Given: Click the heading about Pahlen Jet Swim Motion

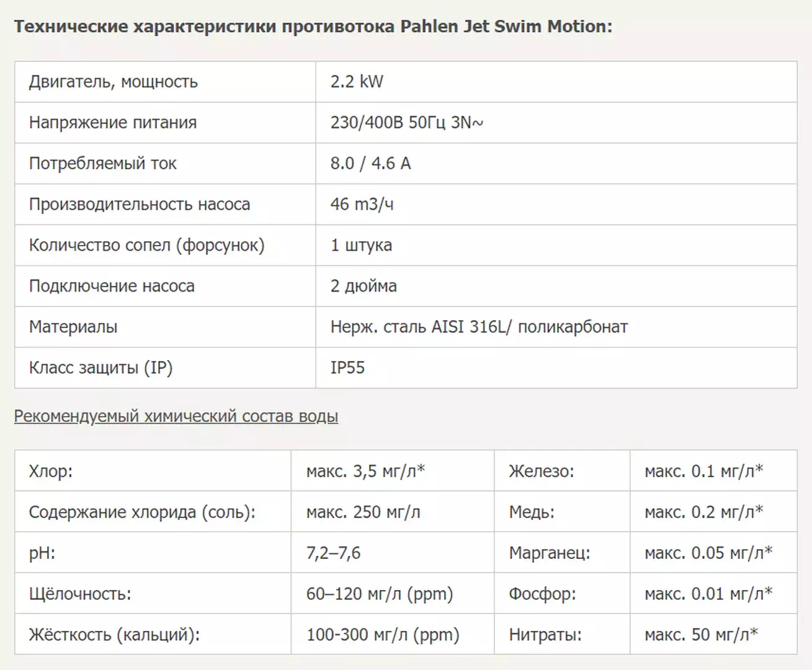Looking at the screenshot, I should [x=313, y=27].
